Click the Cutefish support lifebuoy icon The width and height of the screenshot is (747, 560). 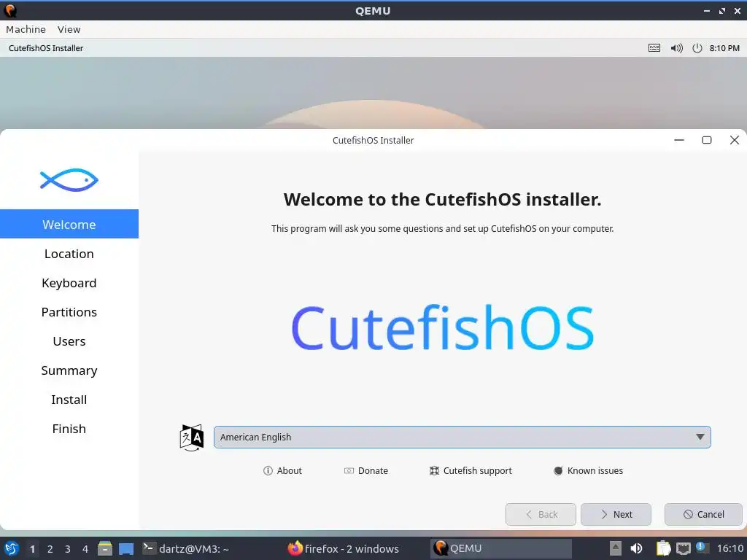tap(434, 470)
